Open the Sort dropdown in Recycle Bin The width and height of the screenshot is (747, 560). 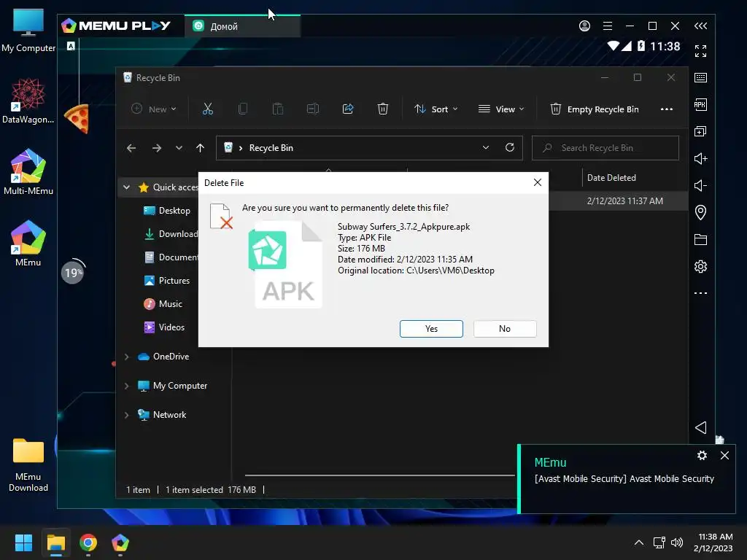tap(436, 109)
